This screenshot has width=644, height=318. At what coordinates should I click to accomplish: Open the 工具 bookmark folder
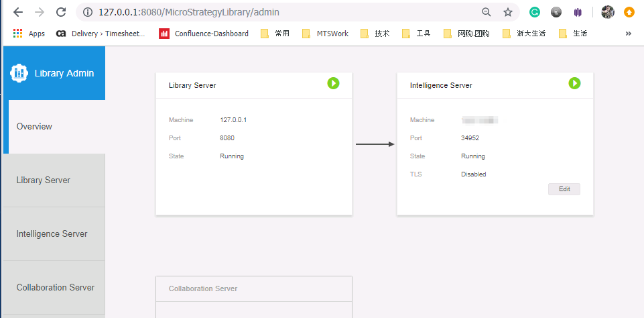click(x=416, y=34)
